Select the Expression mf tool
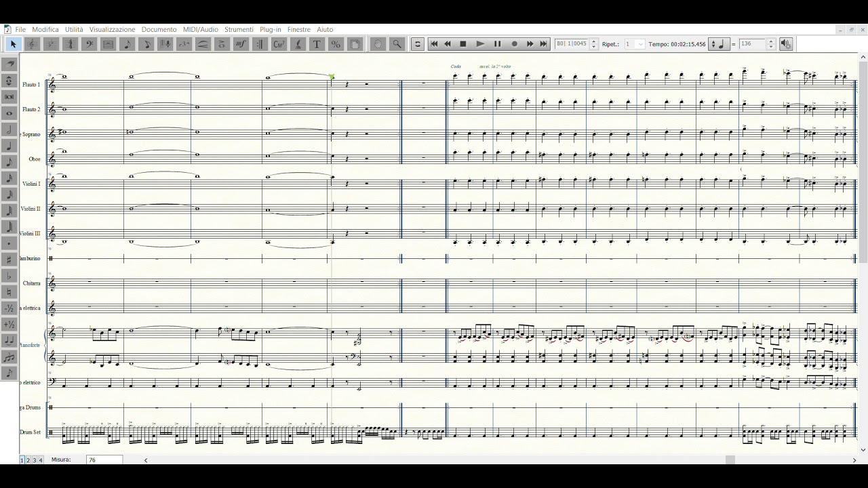868x488 pixels. coord(241,44)
